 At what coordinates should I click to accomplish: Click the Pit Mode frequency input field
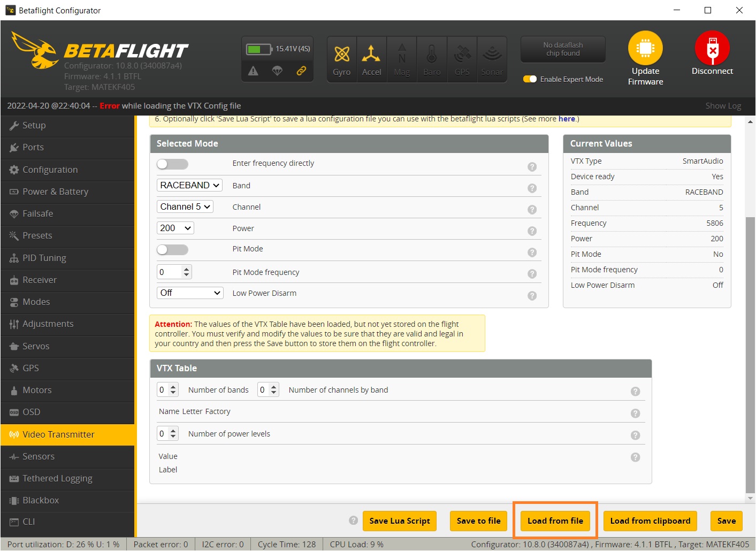(x=174, y=272)
